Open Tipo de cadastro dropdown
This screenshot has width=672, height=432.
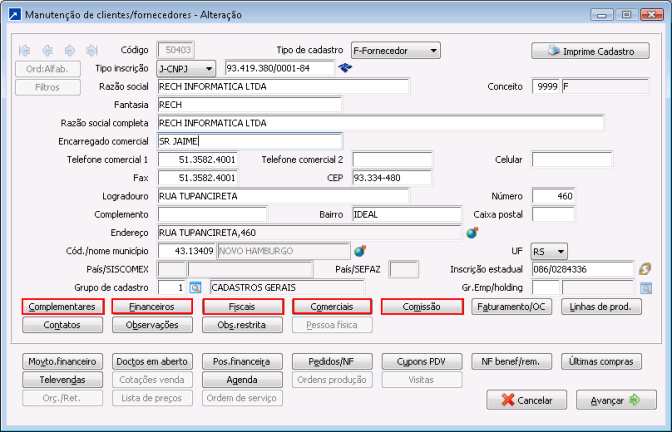[x=396, y=50]
